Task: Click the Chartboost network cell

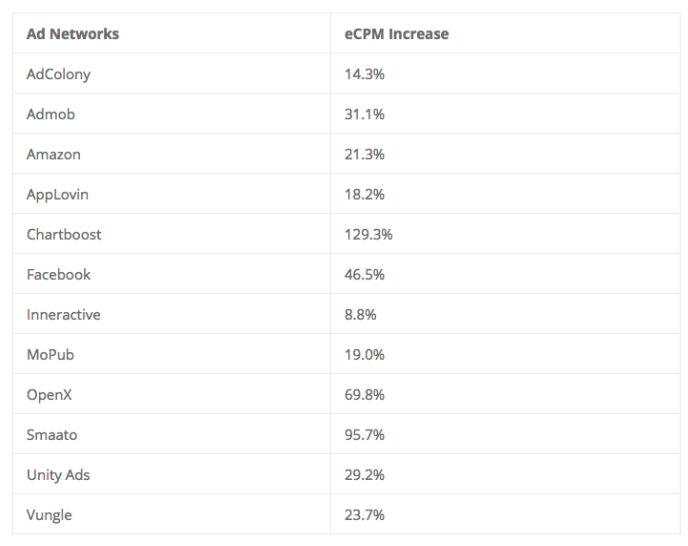Action: click(x=64, y=234)
